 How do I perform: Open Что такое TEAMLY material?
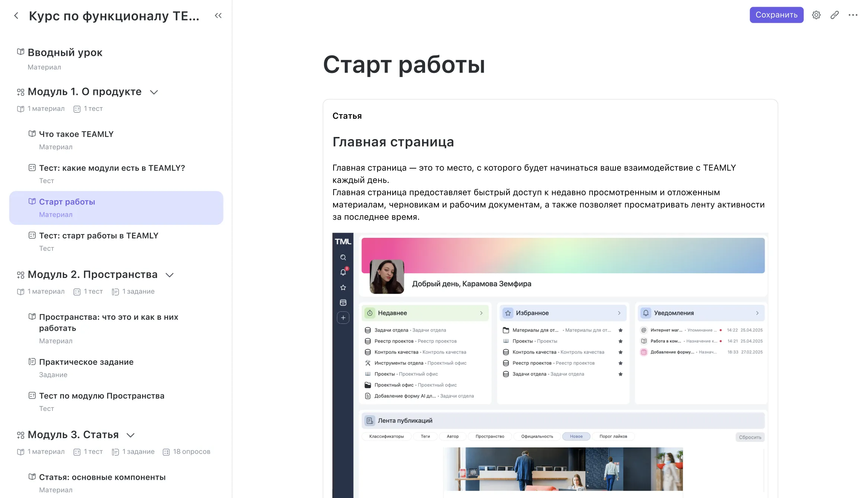76,134
